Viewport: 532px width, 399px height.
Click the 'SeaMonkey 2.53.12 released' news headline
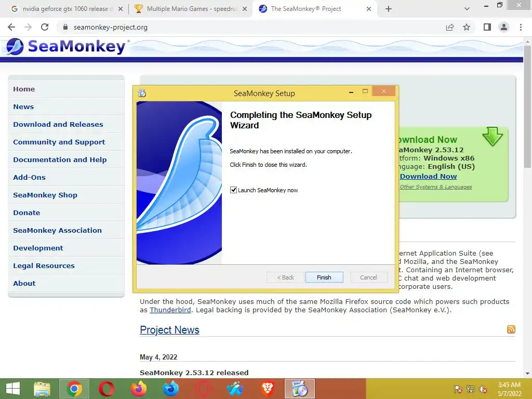tap(194, 373)
